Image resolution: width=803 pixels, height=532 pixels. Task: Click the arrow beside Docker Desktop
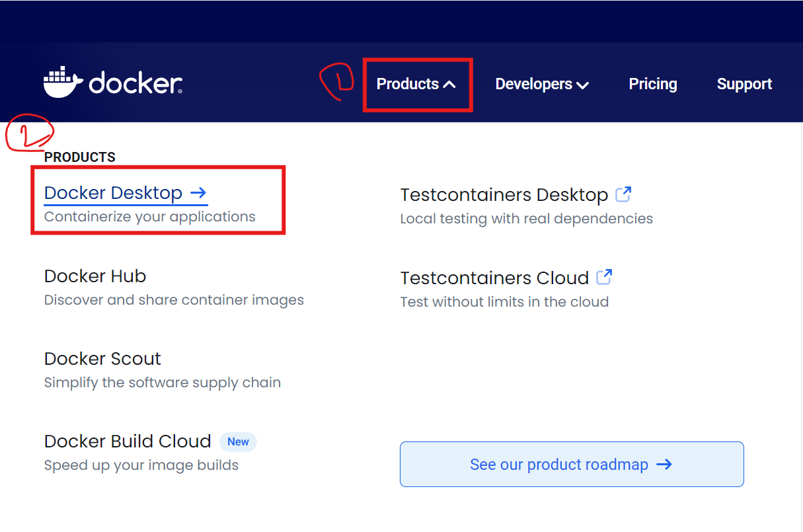pos(198,193)
